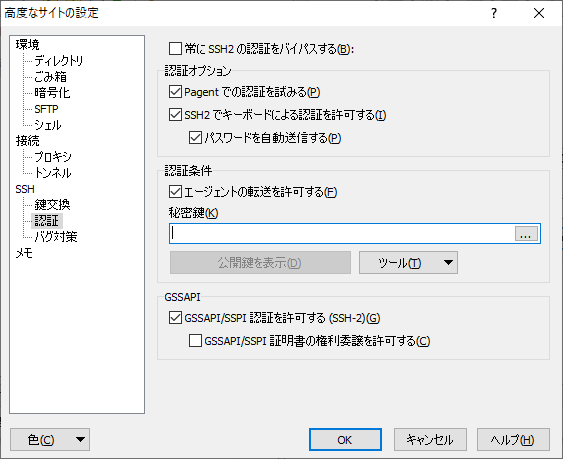Open the プロキシ settings page

(53, 157)
